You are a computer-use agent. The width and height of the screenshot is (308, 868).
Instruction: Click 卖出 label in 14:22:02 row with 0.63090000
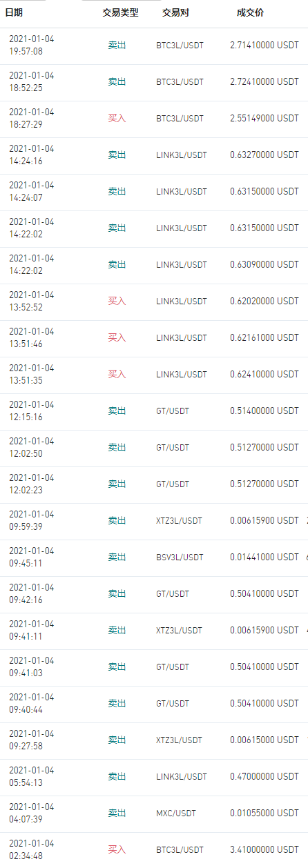[x=117, y=264]
